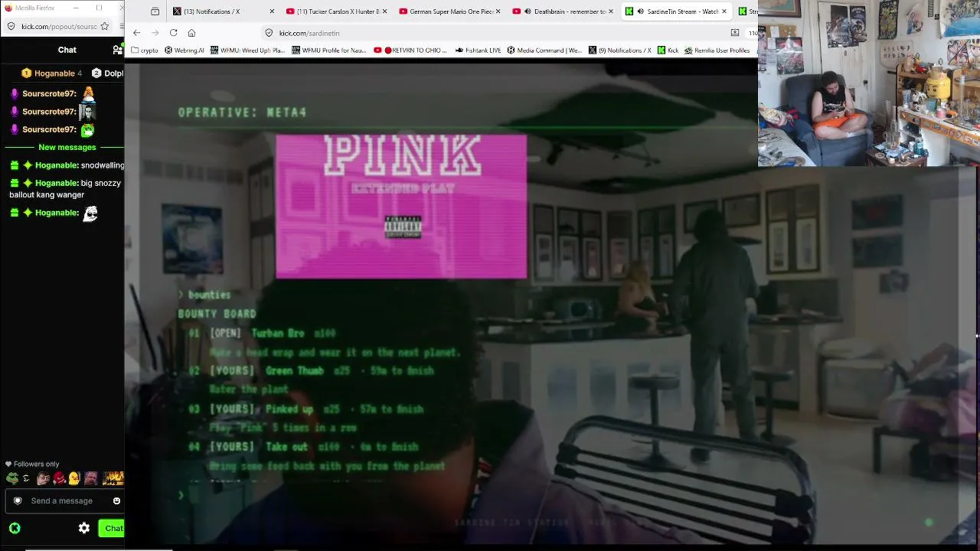The image size is (980, 551).
Task: Click the downloads icon in the main toolbar
Action: tap(735, 33)
